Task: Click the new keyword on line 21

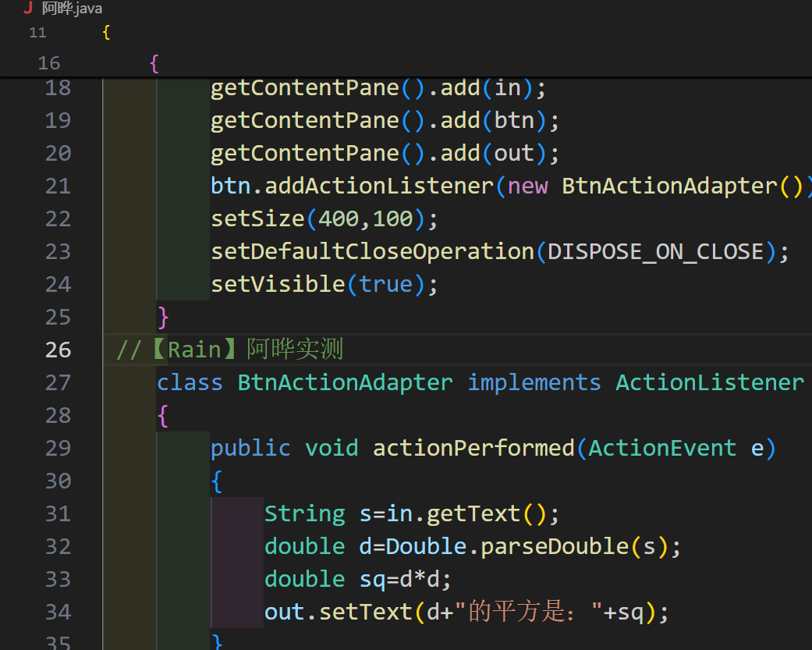Action: [x=528, y=186]
